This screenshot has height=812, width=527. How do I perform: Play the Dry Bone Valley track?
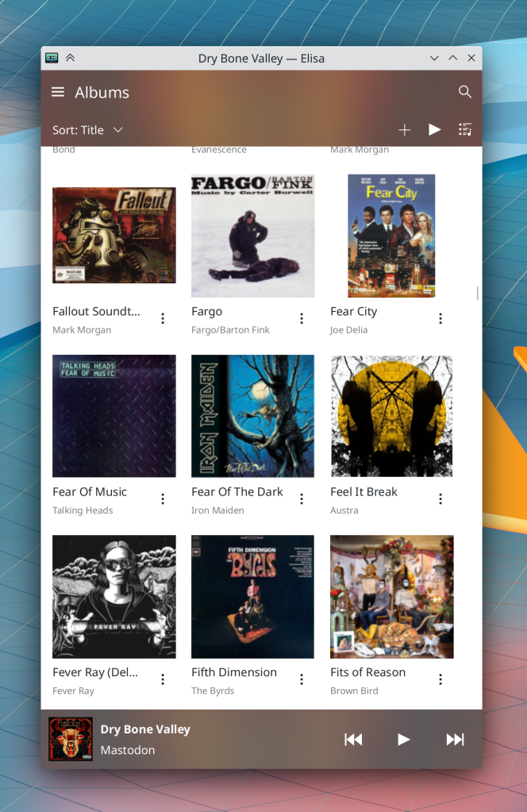click(404, 740)
